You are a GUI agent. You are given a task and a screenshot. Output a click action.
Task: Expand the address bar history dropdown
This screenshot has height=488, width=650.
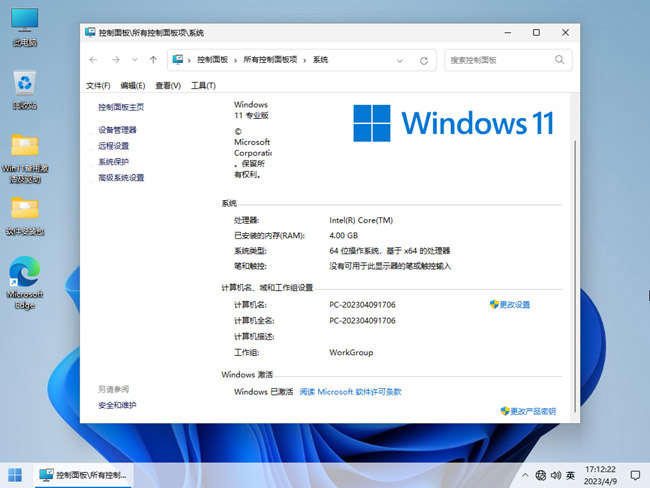point(400,61)
